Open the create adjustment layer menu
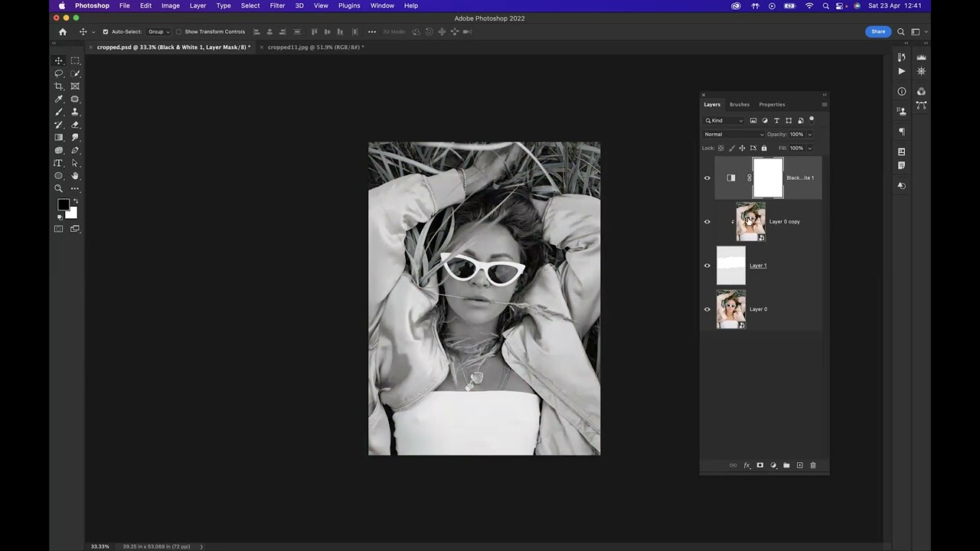The width and height of the screenshot is (980, 551). pyautogui.click(x=773, y=465)
